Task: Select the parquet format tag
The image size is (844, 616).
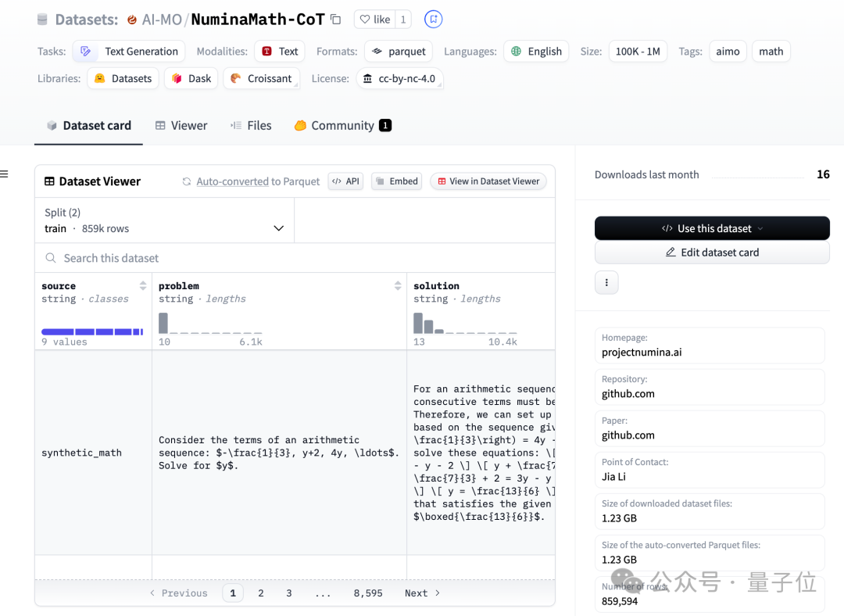Action: click(399, 51)
